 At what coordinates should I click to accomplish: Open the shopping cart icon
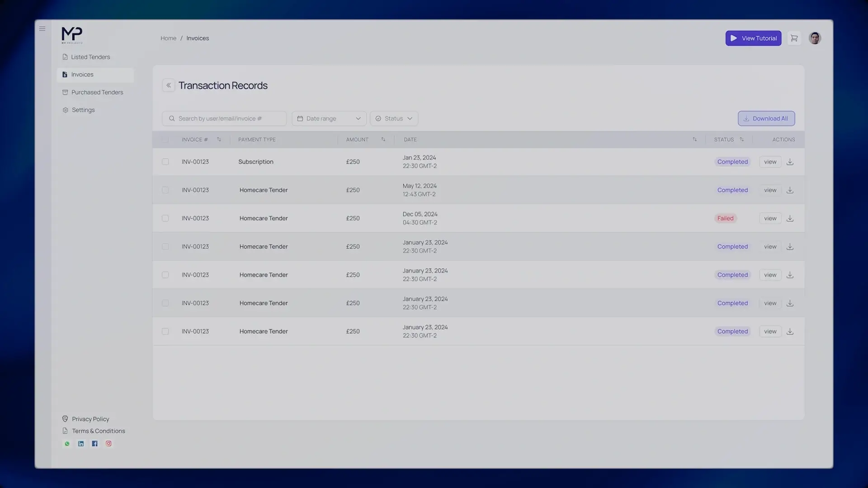[794, 38]
